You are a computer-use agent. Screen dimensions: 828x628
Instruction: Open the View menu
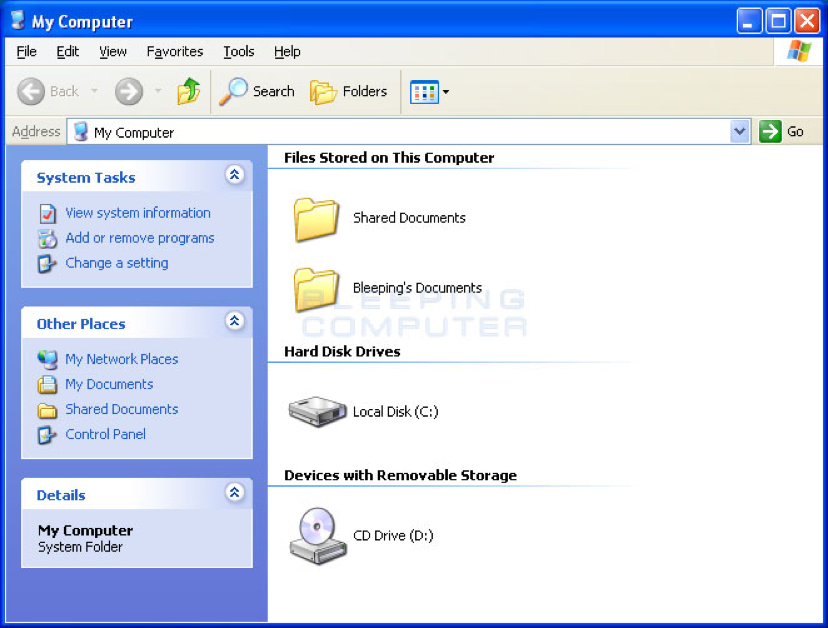[112, 51]
